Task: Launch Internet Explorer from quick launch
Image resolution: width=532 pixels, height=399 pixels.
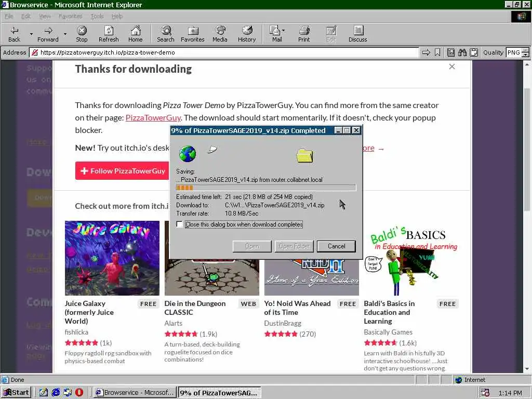Action: [56, 393]
